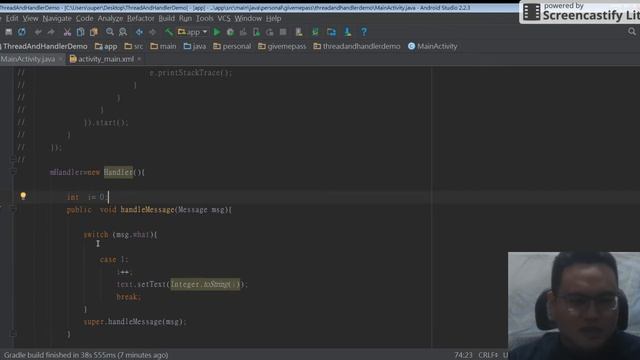The width and height of the screenshot is (640, 360).
Task: Open the Analyze menu
Action: pyautogui.click(x=110, y=18)
